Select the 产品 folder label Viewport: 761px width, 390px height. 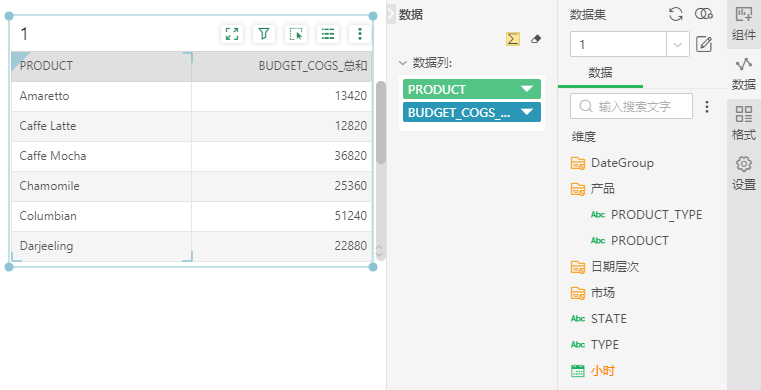603,189
